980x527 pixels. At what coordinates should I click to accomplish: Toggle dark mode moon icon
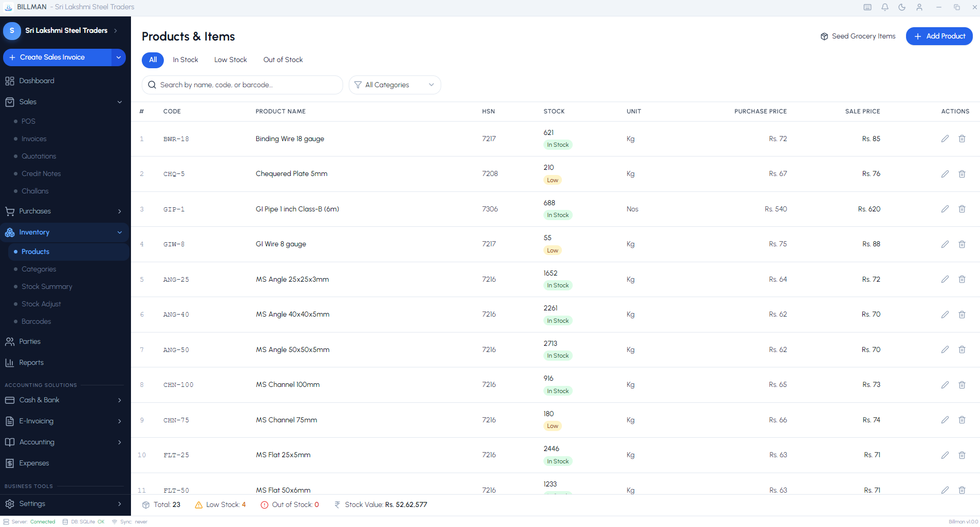(x=902, y=7)
